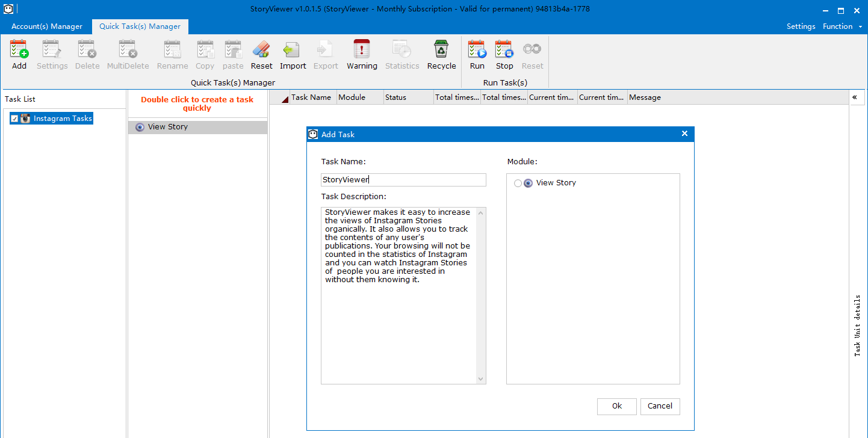Click the Reset icon in Run Task(s) group

532,49
